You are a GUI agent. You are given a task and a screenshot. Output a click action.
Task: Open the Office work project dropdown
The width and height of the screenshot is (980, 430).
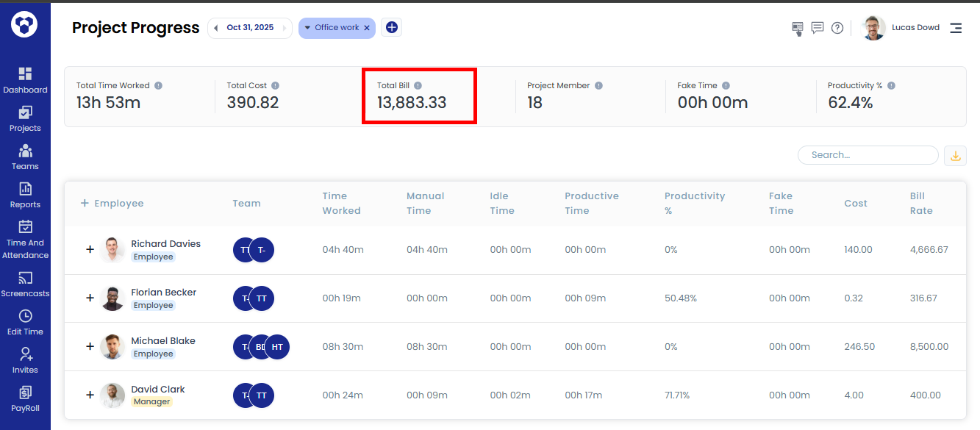(308, 28)
